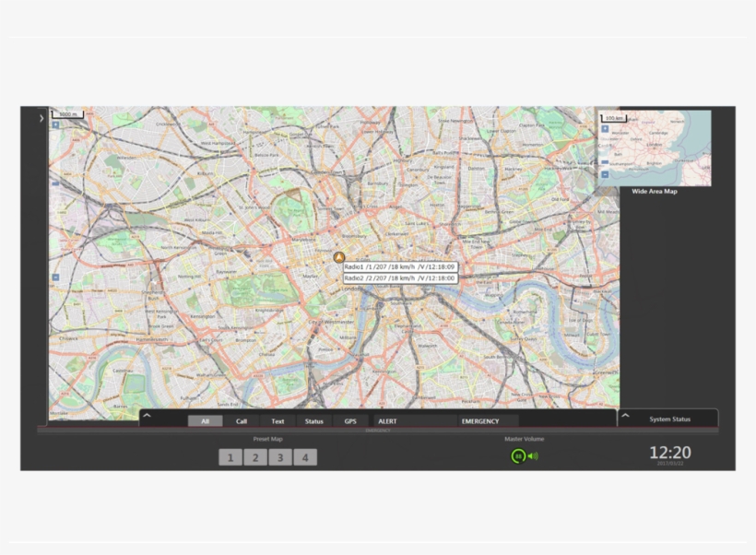Load Preset Map 2
This screenshot has height=555, width=756.
[255, 457]
